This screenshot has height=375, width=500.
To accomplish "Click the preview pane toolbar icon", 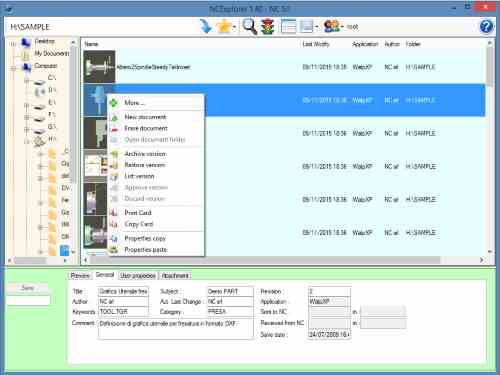I will pos(306,26).
